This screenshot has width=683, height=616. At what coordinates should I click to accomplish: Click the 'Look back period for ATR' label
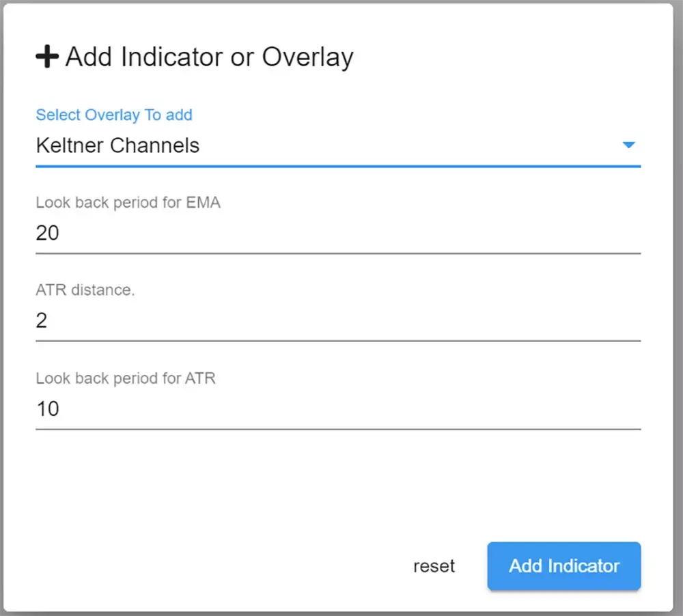pyautogui.click(x=126, y=378)
